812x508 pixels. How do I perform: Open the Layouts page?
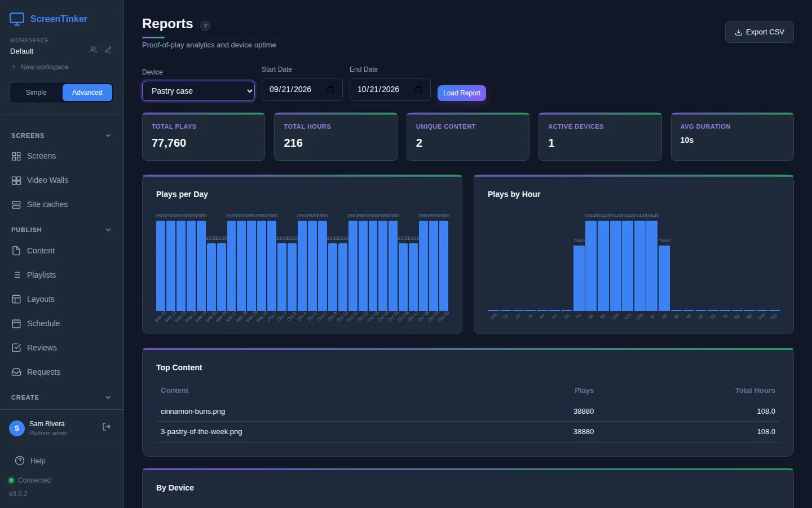coord(61,299)
